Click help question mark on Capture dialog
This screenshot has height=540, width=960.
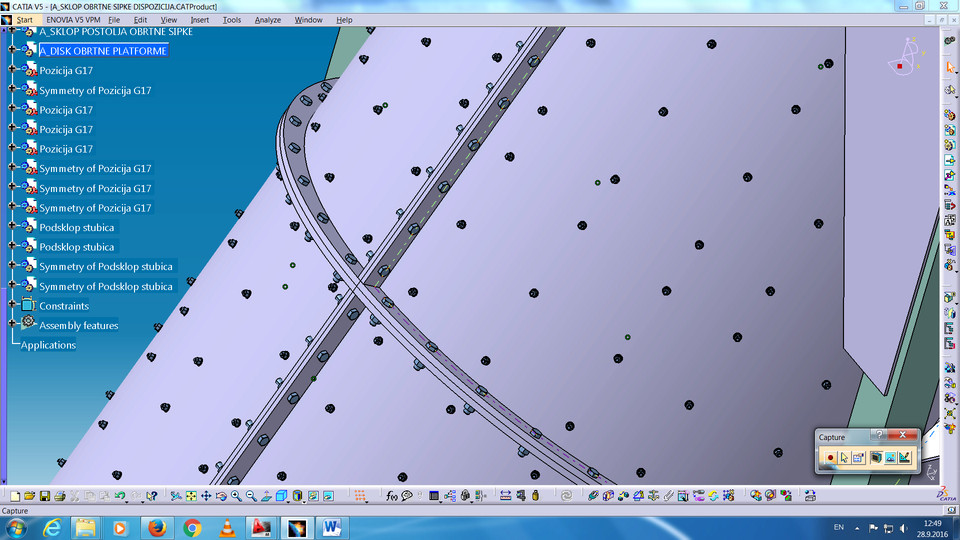(x=879, y=435)
